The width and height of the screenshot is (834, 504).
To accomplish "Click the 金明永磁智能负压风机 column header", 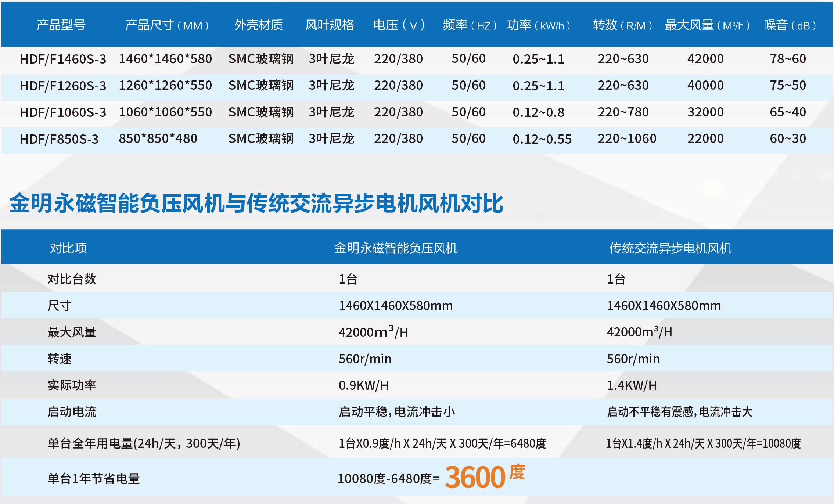I will (396, 248).
